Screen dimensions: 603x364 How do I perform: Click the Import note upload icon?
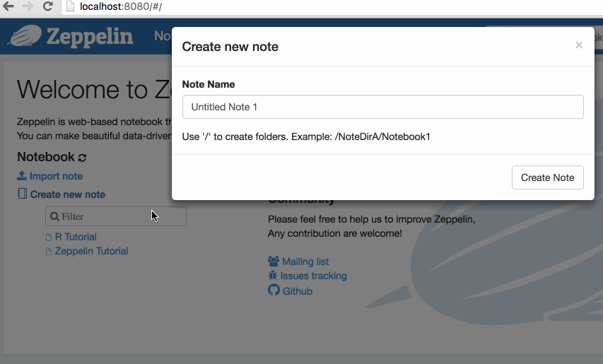click(22, 176)
